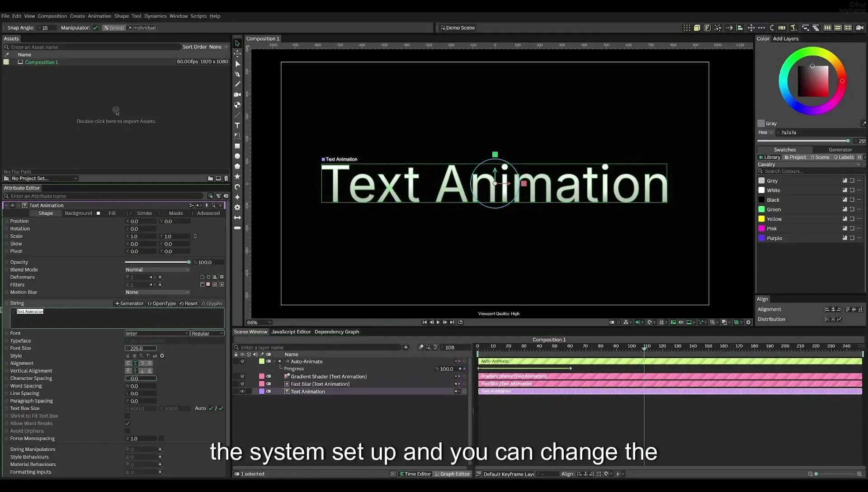Click the play button under viewport

point(438,322)
